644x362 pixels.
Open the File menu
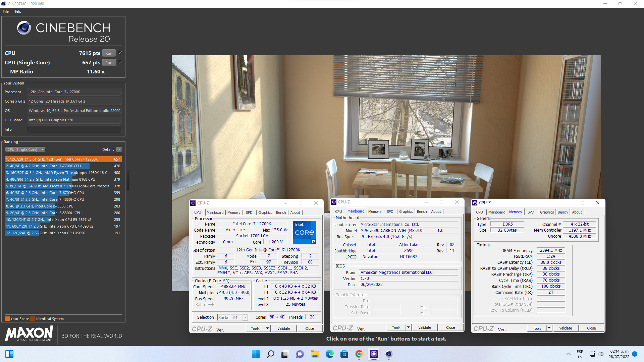(x=6, y=11)
